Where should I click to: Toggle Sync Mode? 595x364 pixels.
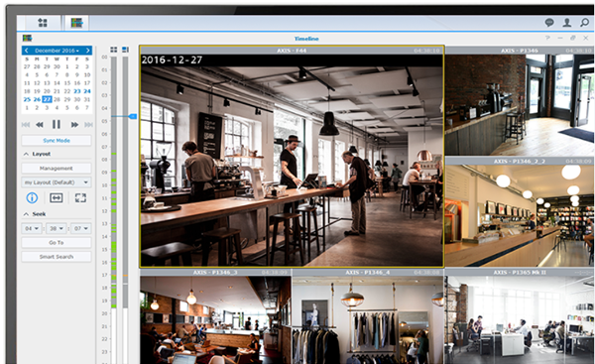[57, 141]
